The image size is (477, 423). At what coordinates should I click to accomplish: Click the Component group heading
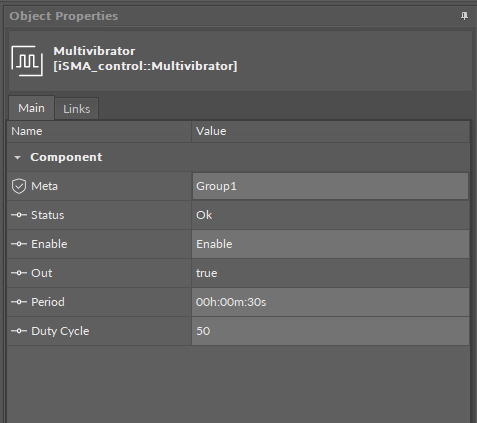66,157
